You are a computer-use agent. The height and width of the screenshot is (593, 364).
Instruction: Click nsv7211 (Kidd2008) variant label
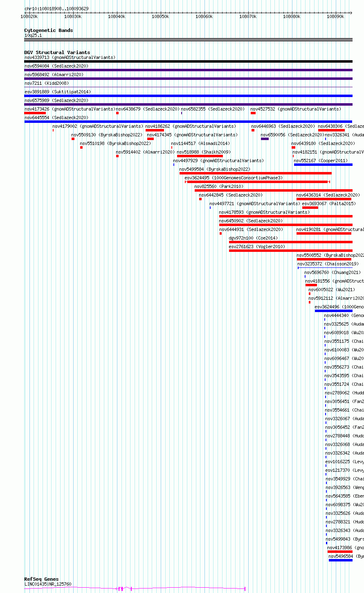point(47,83)
